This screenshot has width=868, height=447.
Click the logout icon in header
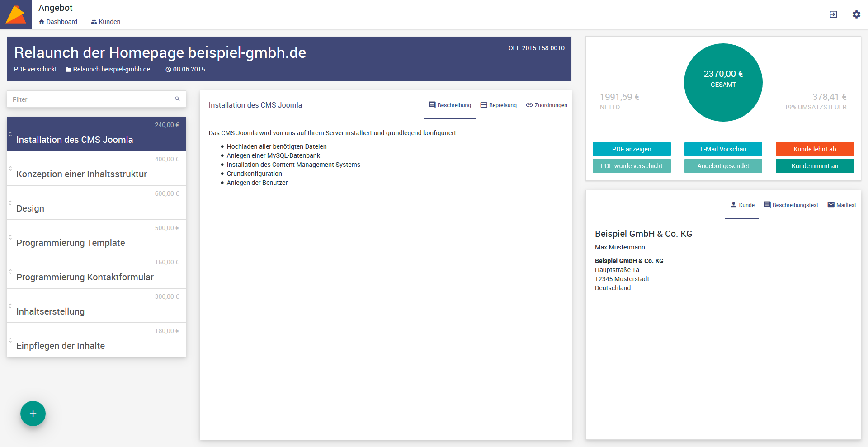[x=833, y=14]
